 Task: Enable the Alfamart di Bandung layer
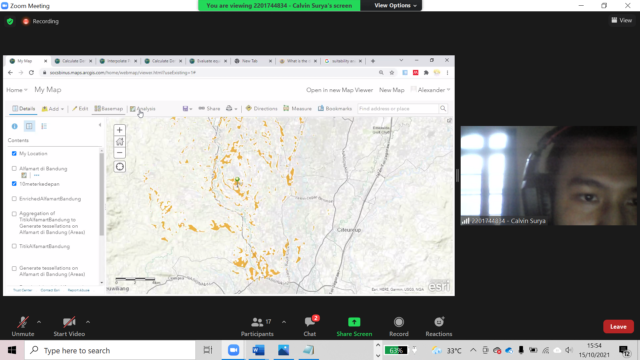[x=14, y=169]
